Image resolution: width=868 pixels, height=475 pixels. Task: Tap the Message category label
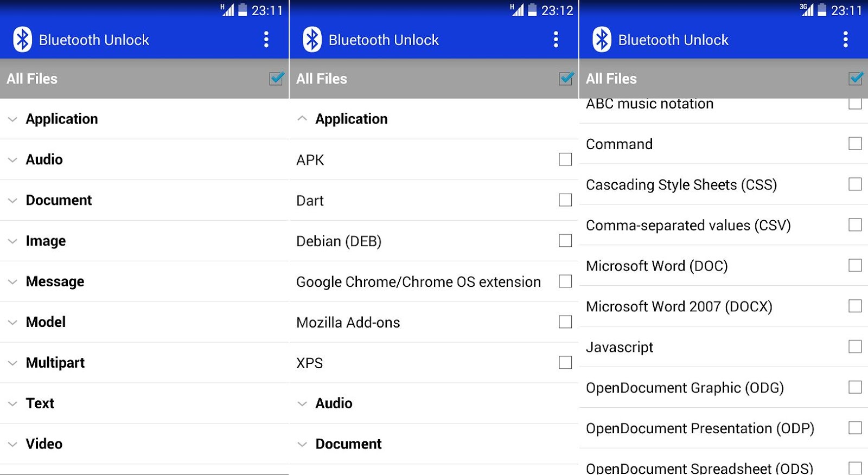point(55,282)
